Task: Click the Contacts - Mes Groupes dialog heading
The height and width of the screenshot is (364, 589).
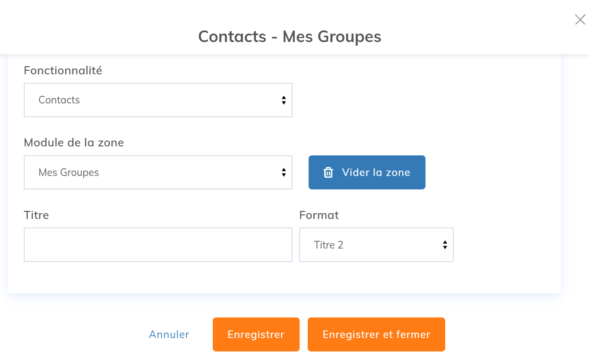Action: 290,36
